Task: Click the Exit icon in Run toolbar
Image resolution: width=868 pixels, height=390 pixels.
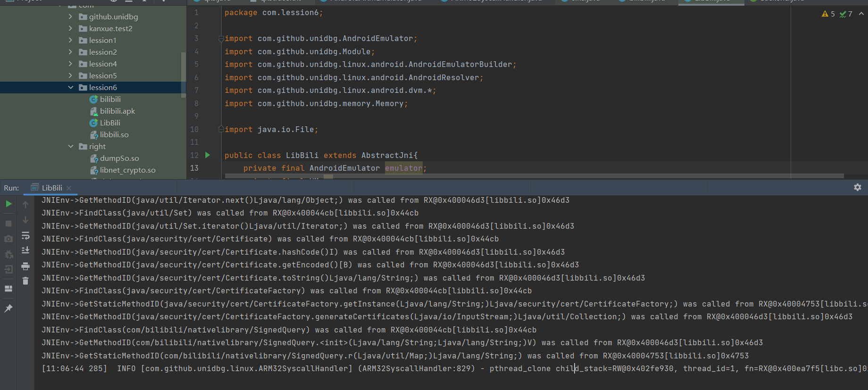Action: tap(8, 270)
